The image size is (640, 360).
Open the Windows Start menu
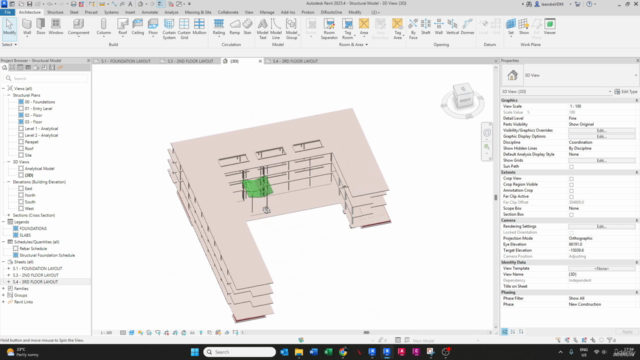pyautogui.click(x=195, y=352)
